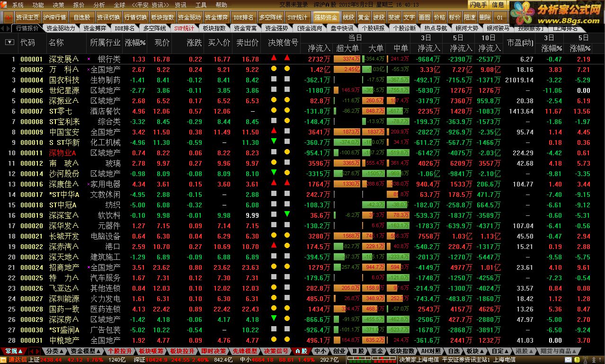The height and width of the screenshot is (364, 605).
Task: Click the 删除 toolbar button
Action: pyautogui.click(x=485, y=18)
